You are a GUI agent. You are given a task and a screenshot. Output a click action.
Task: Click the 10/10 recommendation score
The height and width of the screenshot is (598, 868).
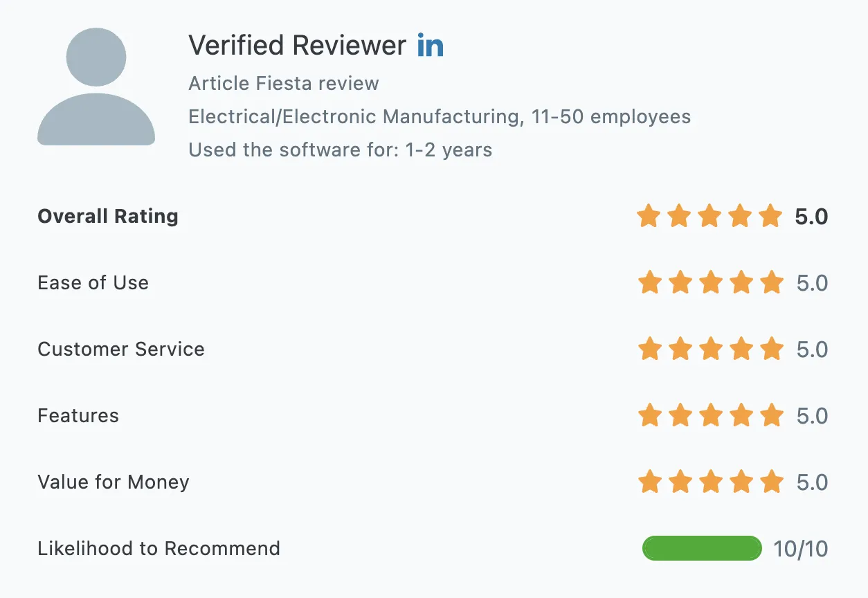pyautogui.click(x=800, y=550)
